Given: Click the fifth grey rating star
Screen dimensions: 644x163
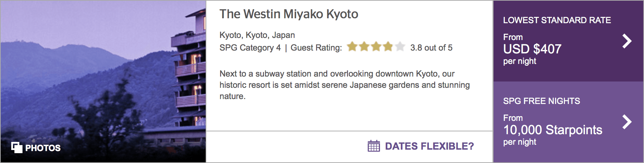Looking at the screenshot, I should coord(400,47).
